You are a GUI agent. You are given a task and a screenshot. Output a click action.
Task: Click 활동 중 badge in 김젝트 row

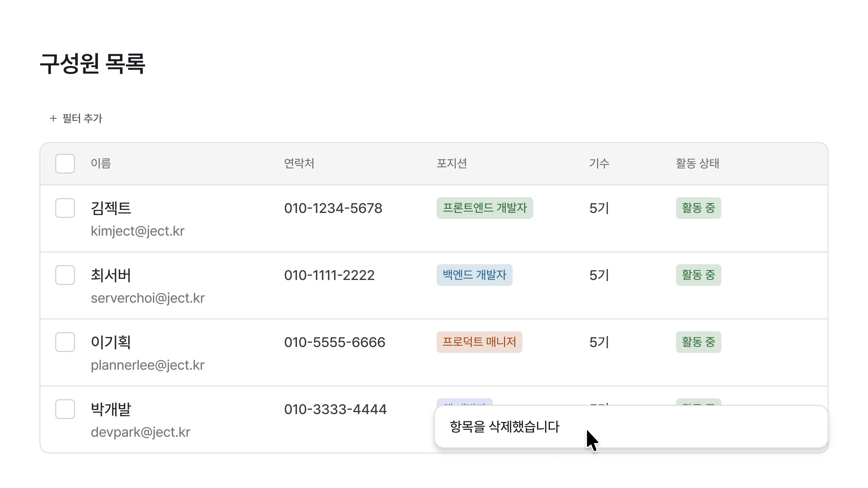pyautogui.click(x=699, y=208)
